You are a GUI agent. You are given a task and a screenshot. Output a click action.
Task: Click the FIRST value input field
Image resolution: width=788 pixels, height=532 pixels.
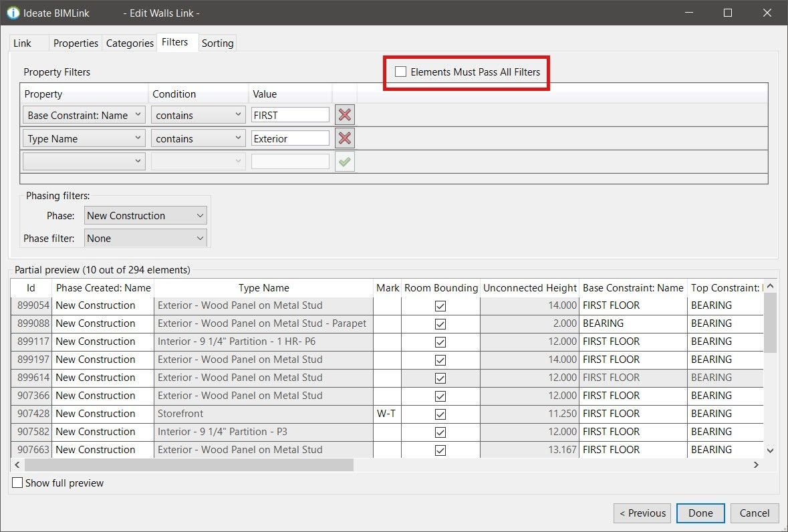[x=291, y=115]
